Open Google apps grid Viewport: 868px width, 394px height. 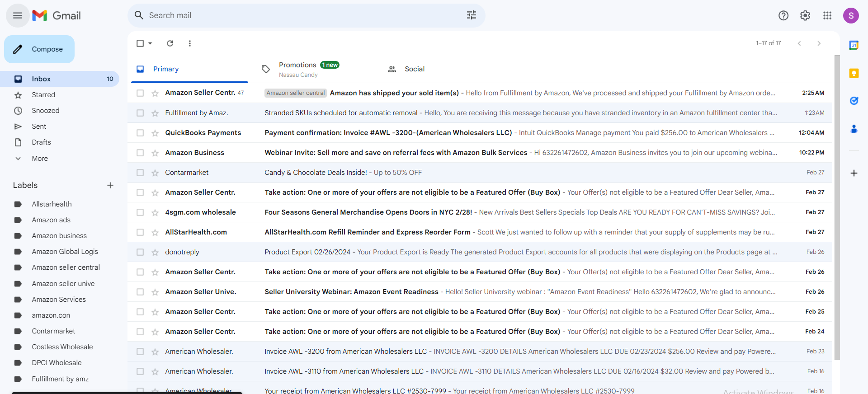827,15
